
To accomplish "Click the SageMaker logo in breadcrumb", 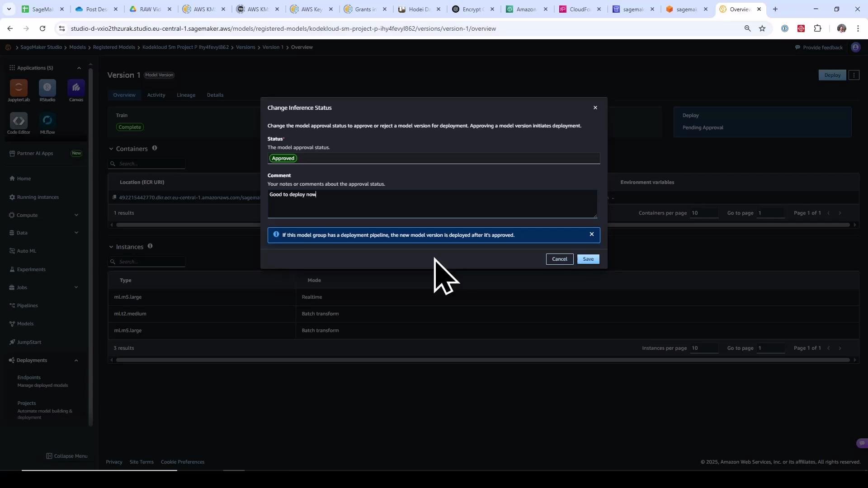I will tap(8, 47).
